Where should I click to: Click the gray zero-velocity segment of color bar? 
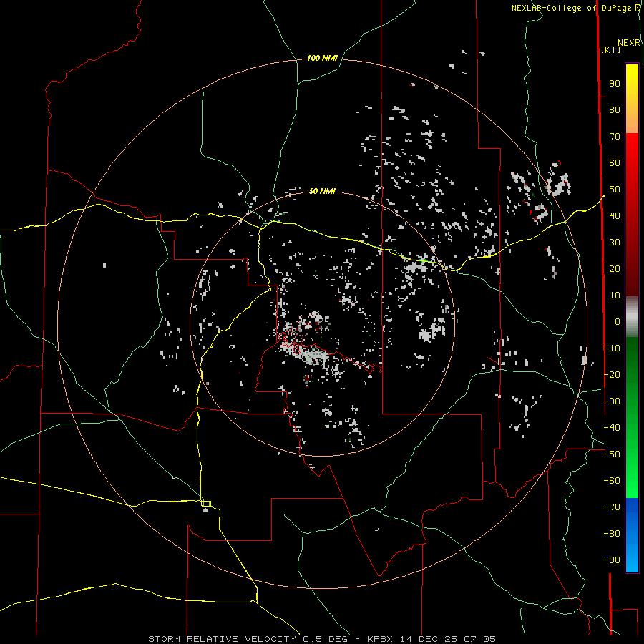632,317
